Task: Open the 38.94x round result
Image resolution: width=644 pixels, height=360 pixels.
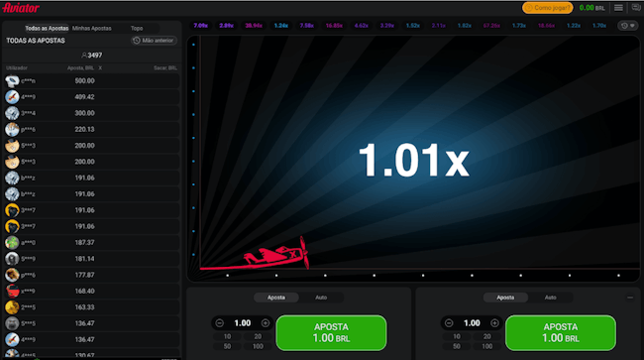Action: point(254,26)
